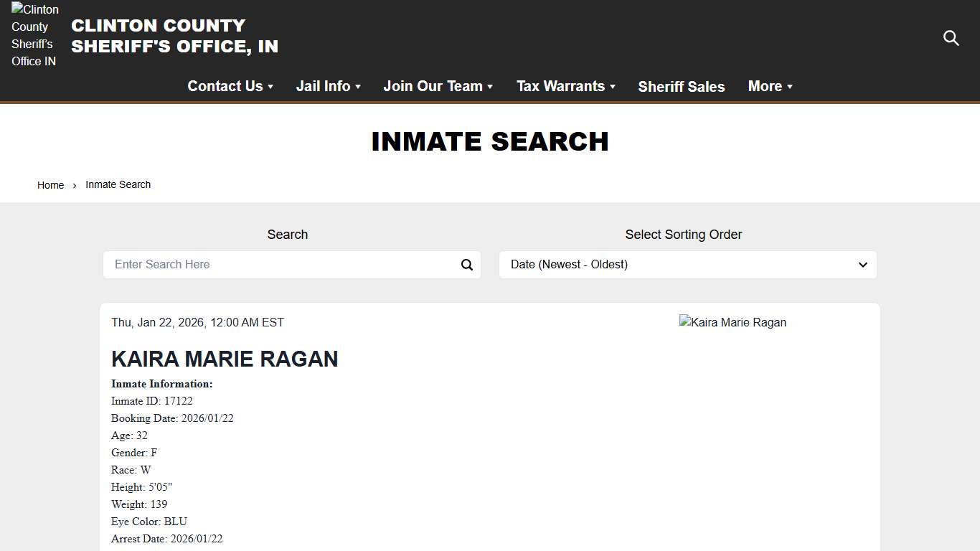Click the Inmate Search breadcrumb item
980x551 pixels.
pyautogui.click(x=118, y=184)
